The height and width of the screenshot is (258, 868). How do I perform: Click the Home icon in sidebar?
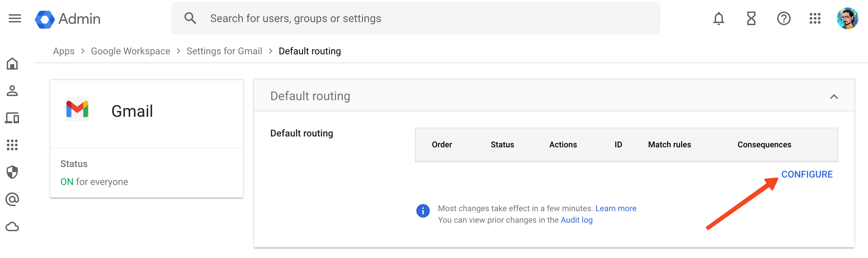(12, 64)
